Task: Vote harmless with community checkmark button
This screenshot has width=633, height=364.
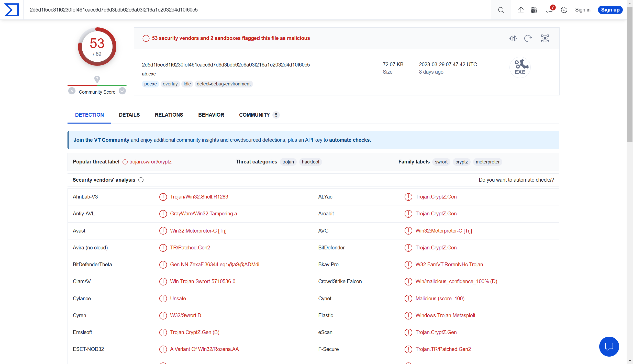Action: click(x=123, y=91)
